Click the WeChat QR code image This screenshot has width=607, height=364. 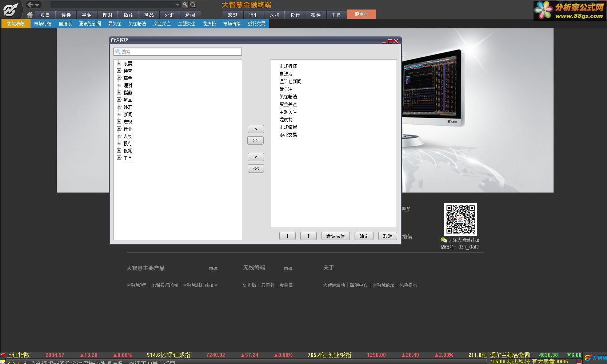[460, 219]
